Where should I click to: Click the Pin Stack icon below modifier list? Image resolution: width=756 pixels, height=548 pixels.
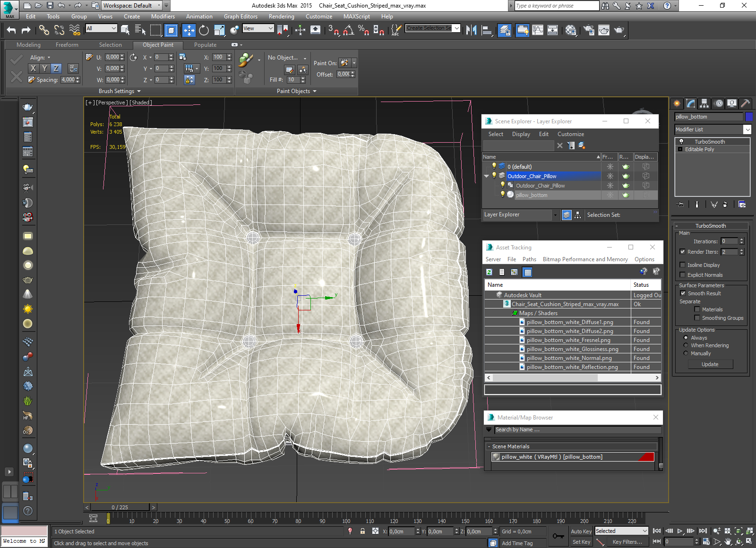[x=680, y=205]
